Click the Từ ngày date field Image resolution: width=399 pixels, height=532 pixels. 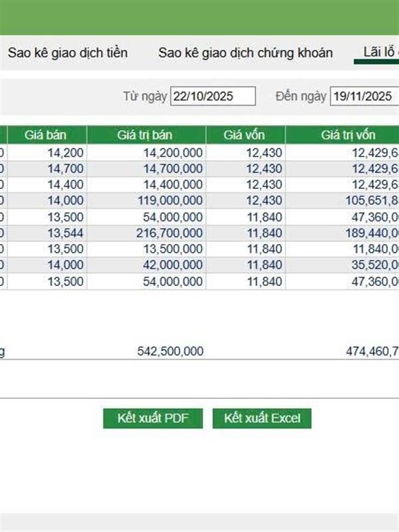point(213,96)
